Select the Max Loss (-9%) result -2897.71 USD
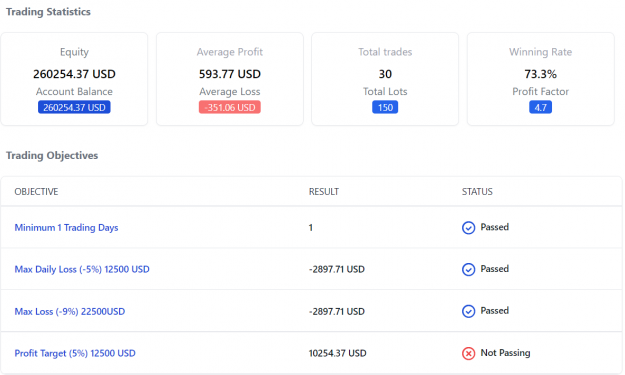This screenshot has width=625, height=375. 337,311
